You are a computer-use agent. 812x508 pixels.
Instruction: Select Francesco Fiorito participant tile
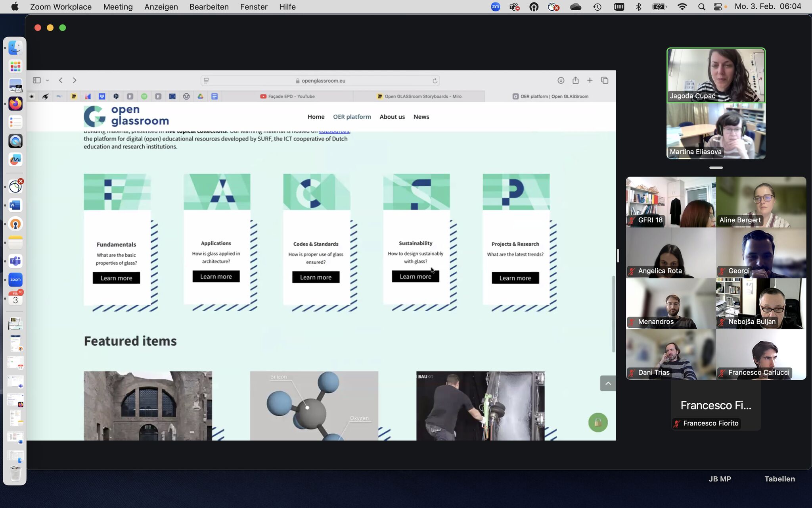pyautogui.click(x=716, y=405)
